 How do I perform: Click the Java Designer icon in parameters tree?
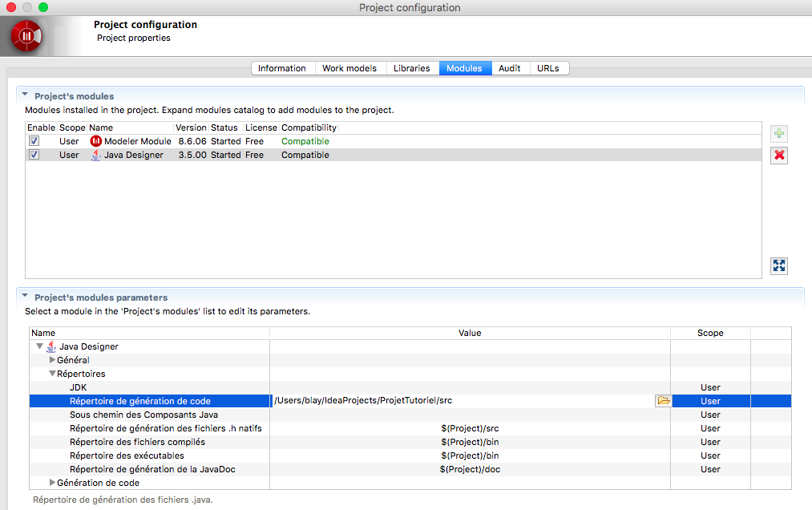(x=51, y=346)
